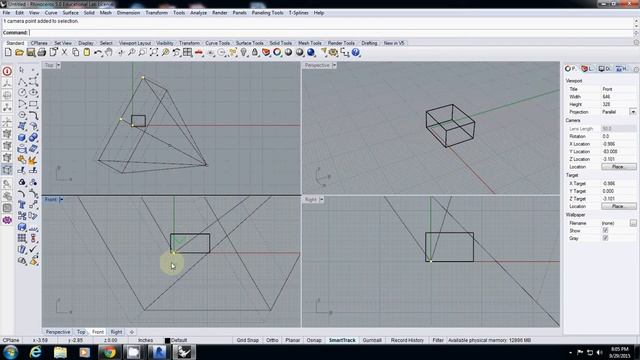The width and height of the screenshot is (640, 360).
Task: Click the purple gear icon in left column
Action: [7, 220]
